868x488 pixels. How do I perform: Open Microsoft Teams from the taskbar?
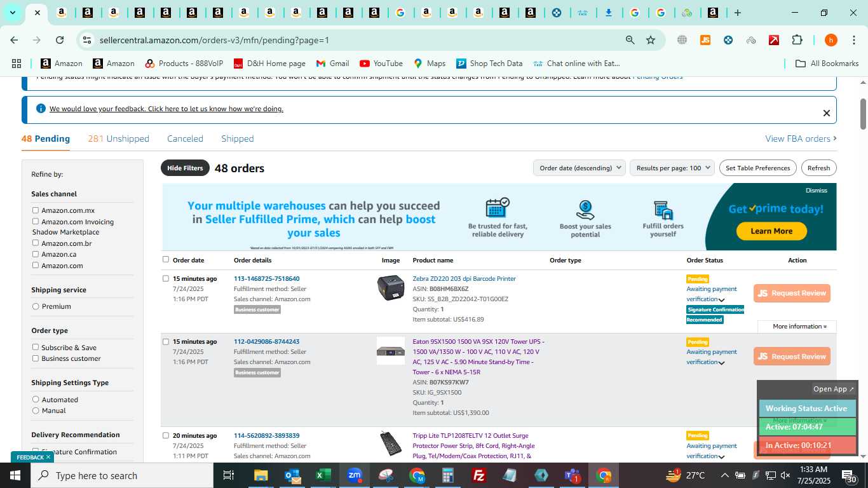pyautogui.click(x=573, y=475)
